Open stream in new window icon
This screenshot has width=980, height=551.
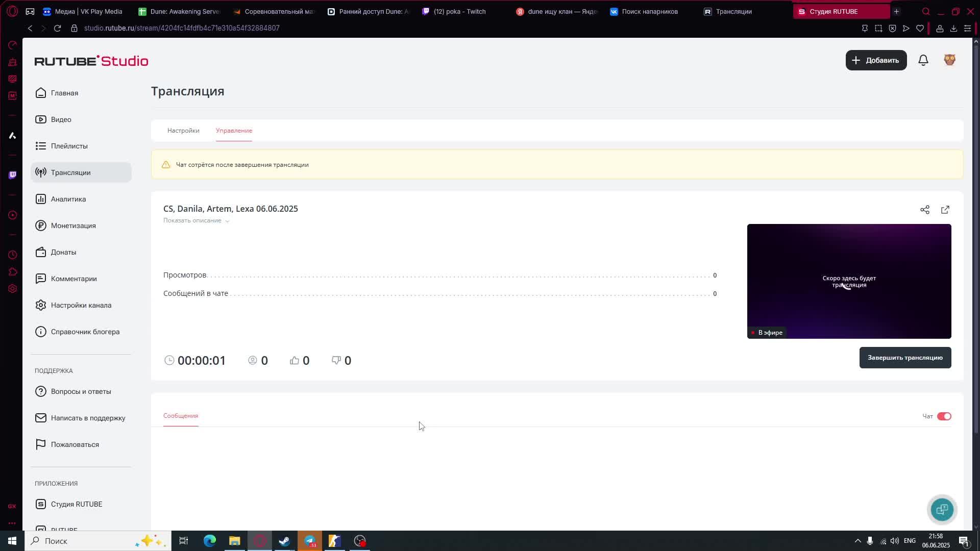[945, 210]
